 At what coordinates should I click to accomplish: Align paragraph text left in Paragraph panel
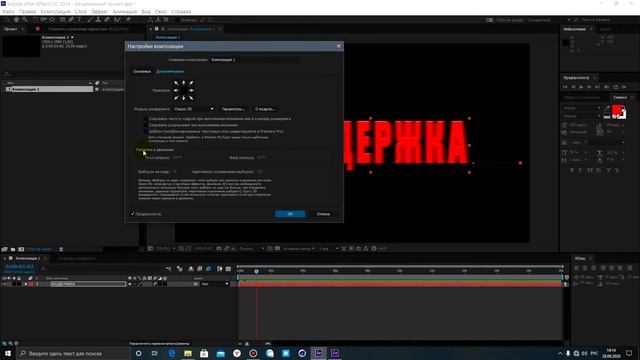point(576,268)
